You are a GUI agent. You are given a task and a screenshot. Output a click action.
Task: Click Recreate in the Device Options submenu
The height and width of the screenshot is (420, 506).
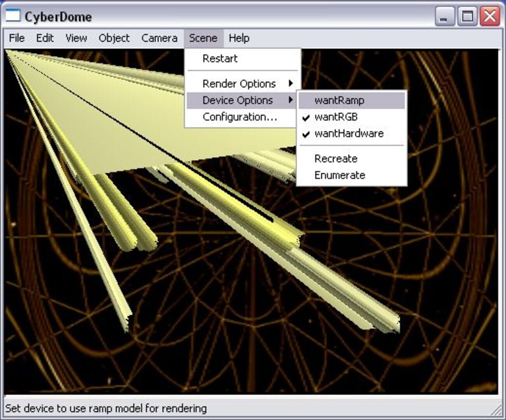[x=336, y=158]
